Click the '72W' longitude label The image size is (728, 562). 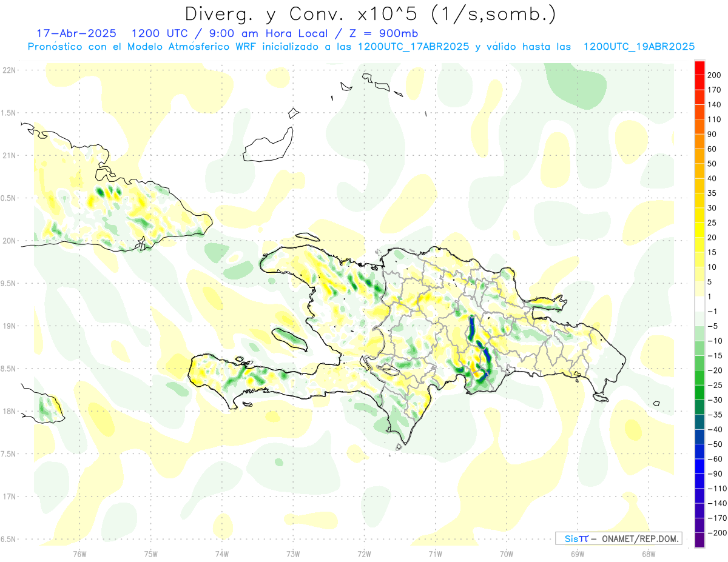click(365, 554)
